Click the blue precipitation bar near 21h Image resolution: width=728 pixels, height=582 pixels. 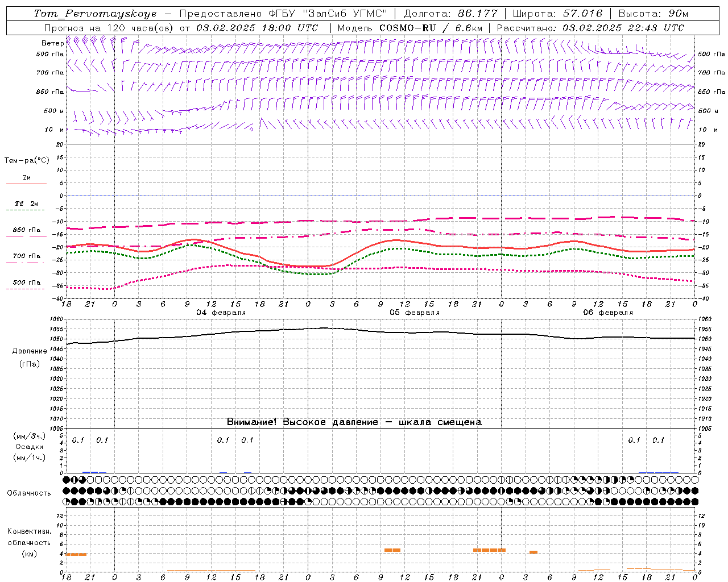[x=90, y=472]
